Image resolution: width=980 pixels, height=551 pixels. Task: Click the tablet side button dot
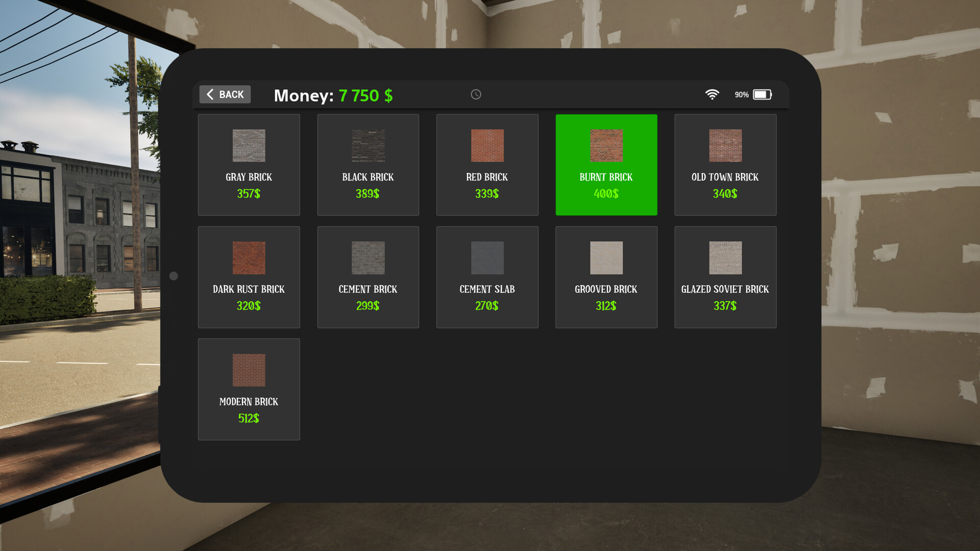point(174,276)
